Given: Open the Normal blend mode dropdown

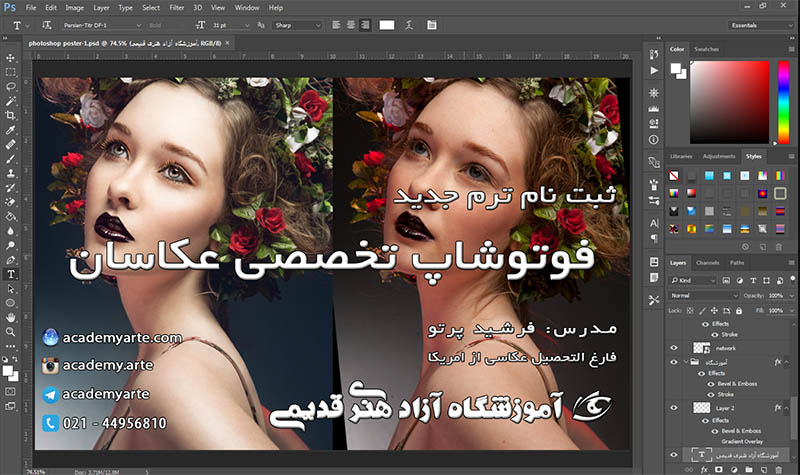Looking at the screenshot, I should click(x=703, y=296).
